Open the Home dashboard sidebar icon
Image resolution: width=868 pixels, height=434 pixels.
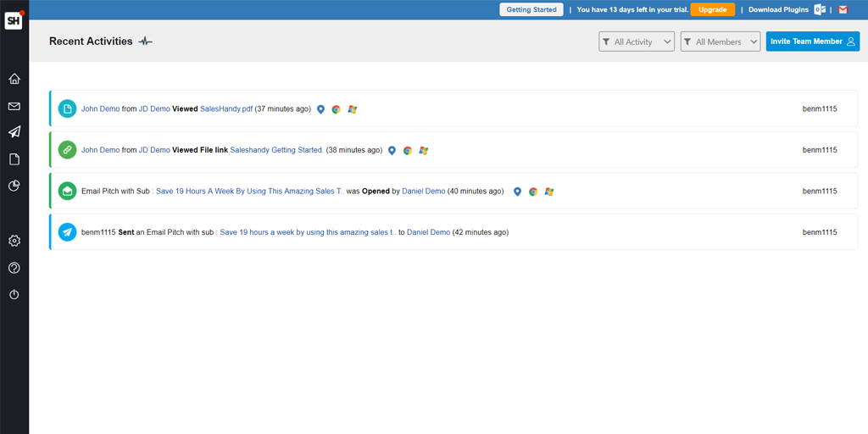14,79
